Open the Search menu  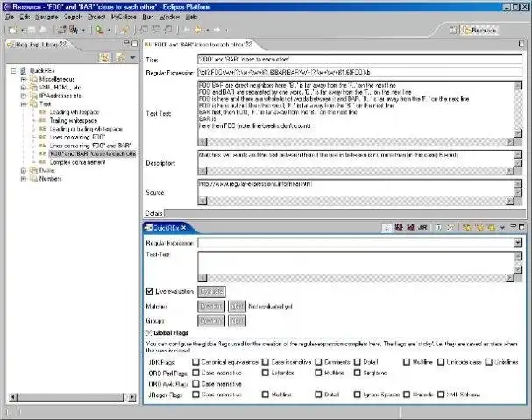coord(73,17)
